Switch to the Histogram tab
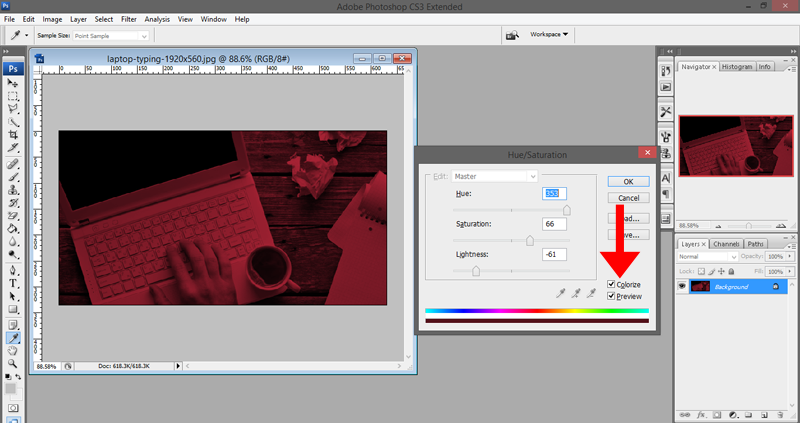The image size is (800, 423). click(737, 67)
